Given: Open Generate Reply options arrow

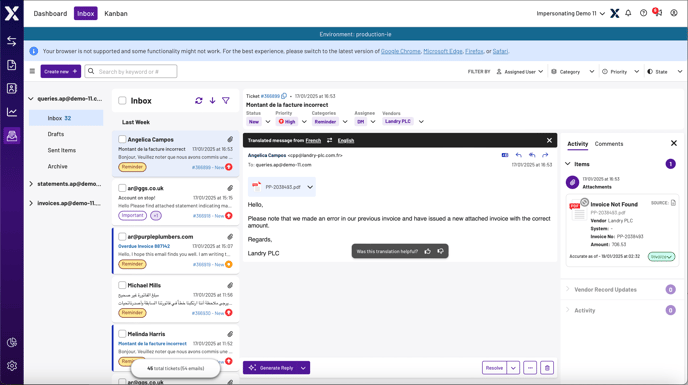Looking at the screenshot, I should (303, 368).
